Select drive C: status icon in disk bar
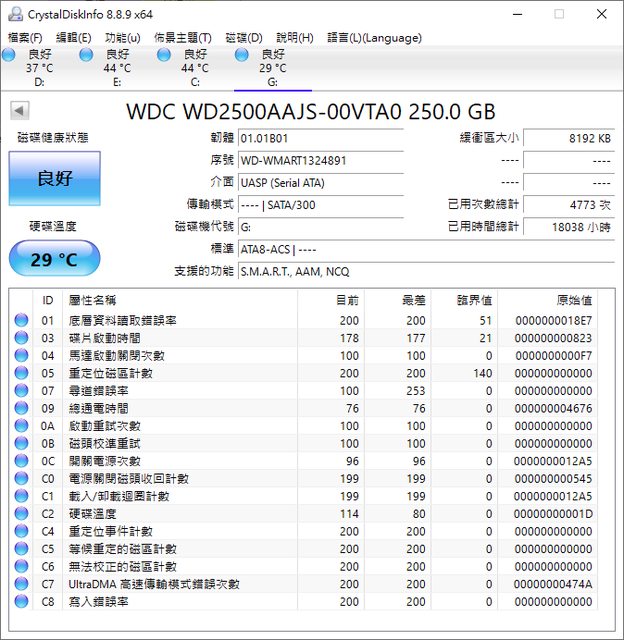 tap(164, 55)
